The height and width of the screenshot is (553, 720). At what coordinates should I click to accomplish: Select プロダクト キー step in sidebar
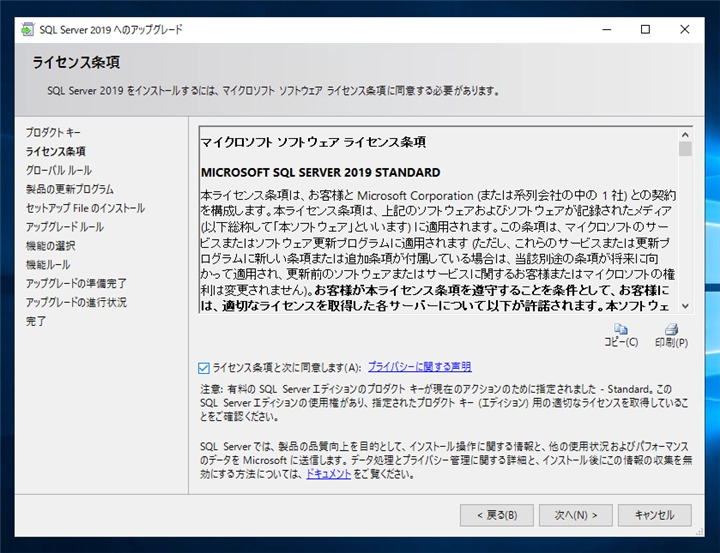(53, 133)
